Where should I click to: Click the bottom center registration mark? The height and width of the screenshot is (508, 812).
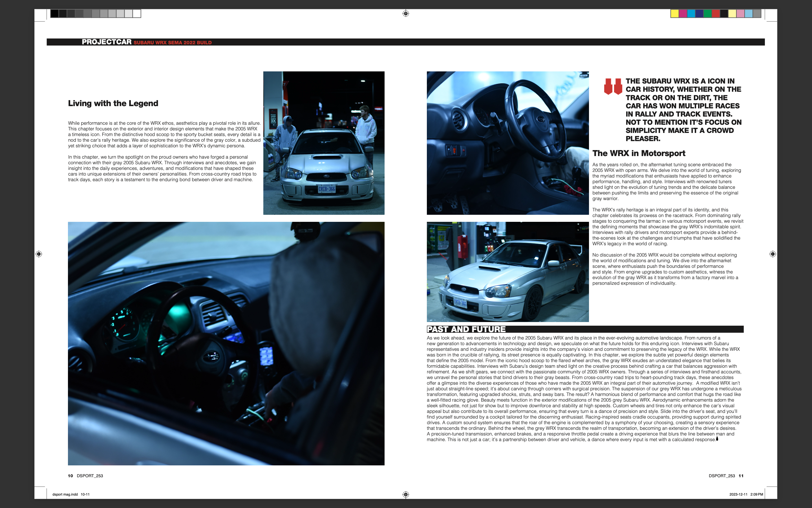click(x=406, y=494)
